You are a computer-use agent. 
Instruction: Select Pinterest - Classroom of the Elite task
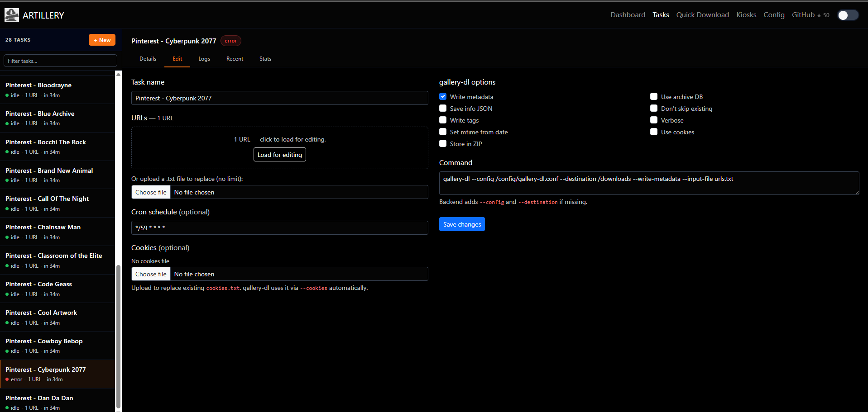pos(58,260)
